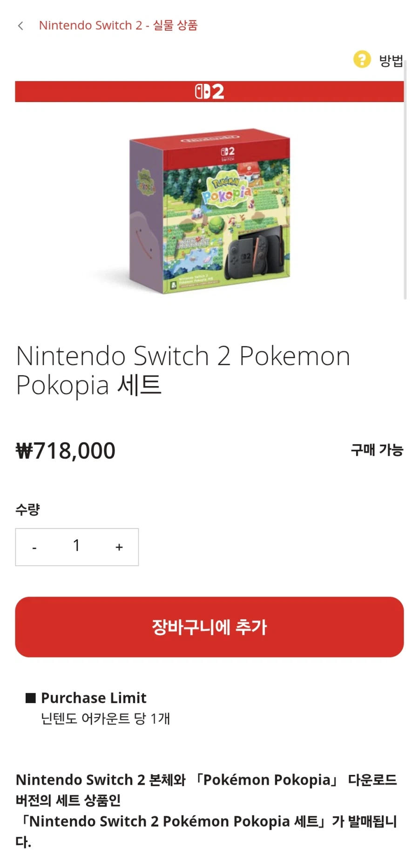Click the 장바구니에 추가 button
The height and width of the screenshot is (868, 419).
pyautogui.click(x=209, y=627)
